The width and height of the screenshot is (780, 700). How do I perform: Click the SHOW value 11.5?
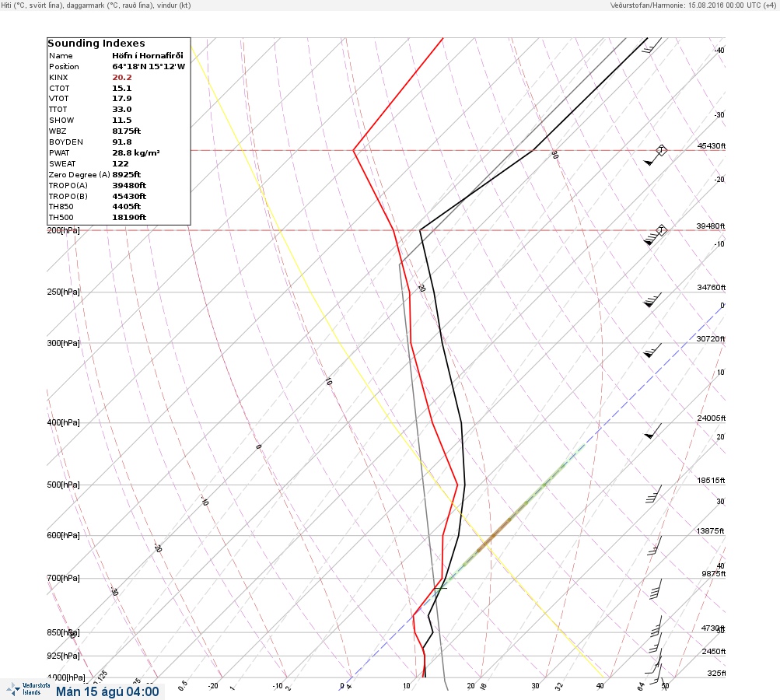(x=122, y=121)
